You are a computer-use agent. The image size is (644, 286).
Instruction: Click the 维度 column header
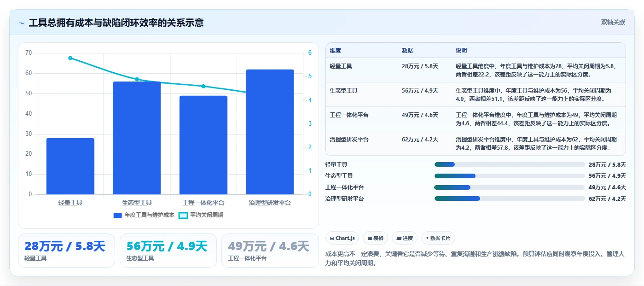pos(335,51)
